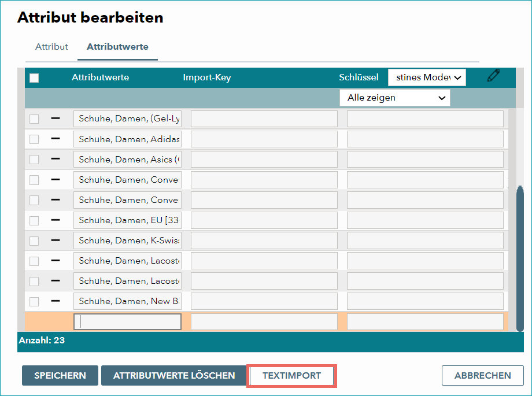The height and width of the screenshot is (396, 532).
Task: Click the vertical scrollbar thumb of the table
Action: pyautogui.click(x=520, y=258)
